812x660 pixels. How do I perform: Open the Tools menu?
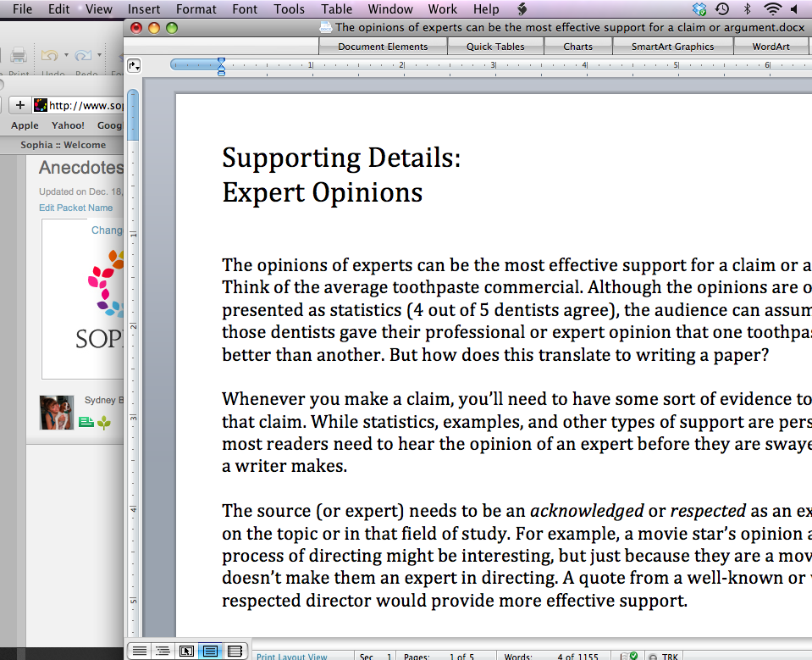tap(290, 9)
